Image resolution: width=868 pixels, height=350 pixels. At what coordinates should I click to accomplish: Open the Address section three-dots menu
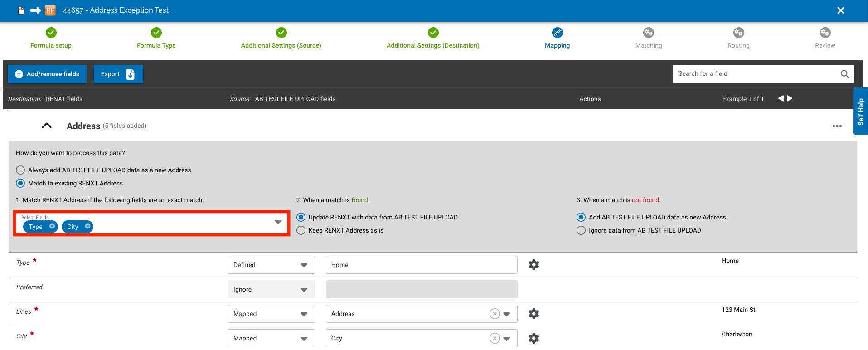point(837,126)
